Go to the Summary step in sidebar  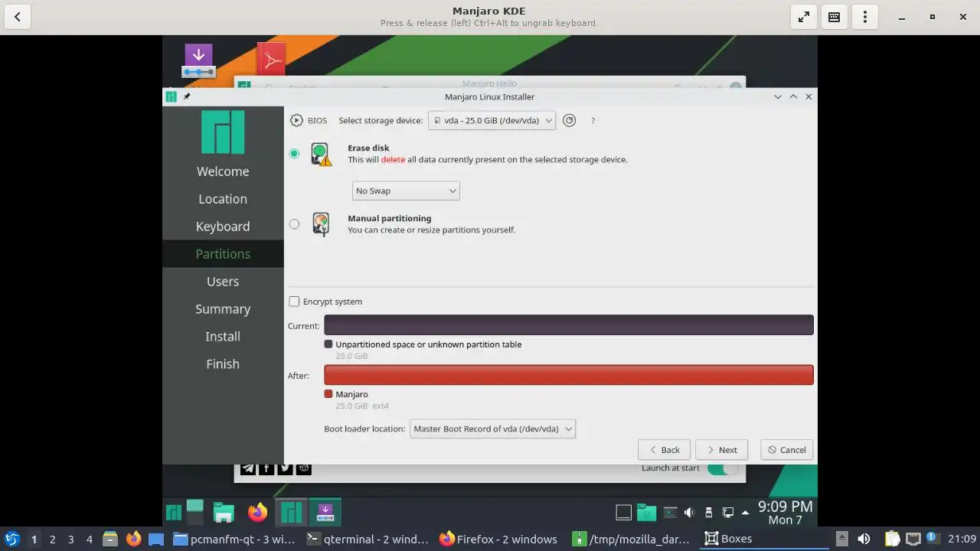pos(223,309)
